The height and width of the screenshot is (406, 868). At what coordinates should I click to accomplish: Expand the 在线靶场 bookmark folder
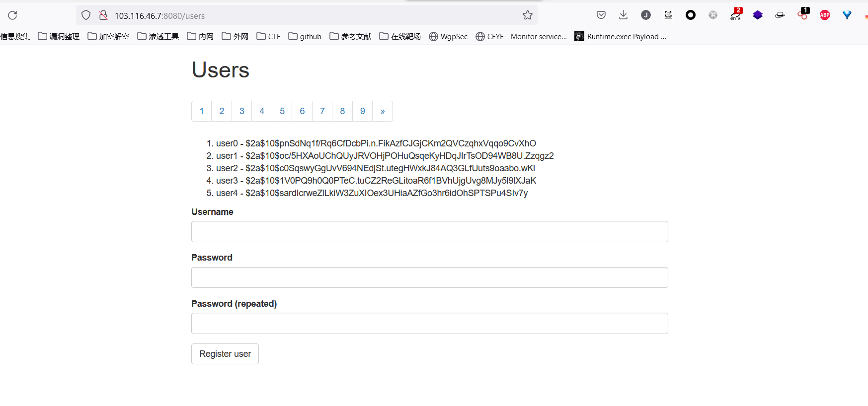point(400,36)
